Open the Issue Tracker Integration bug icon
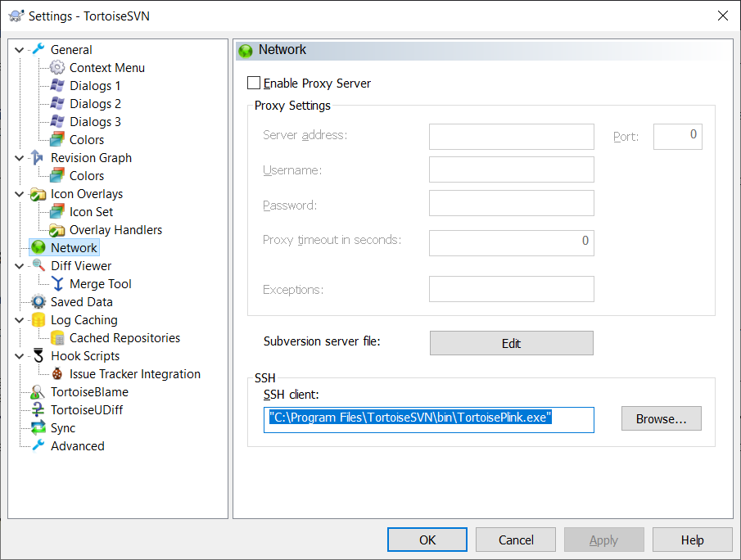This screenshot has height=560, width=741. (x=57, y=374)
